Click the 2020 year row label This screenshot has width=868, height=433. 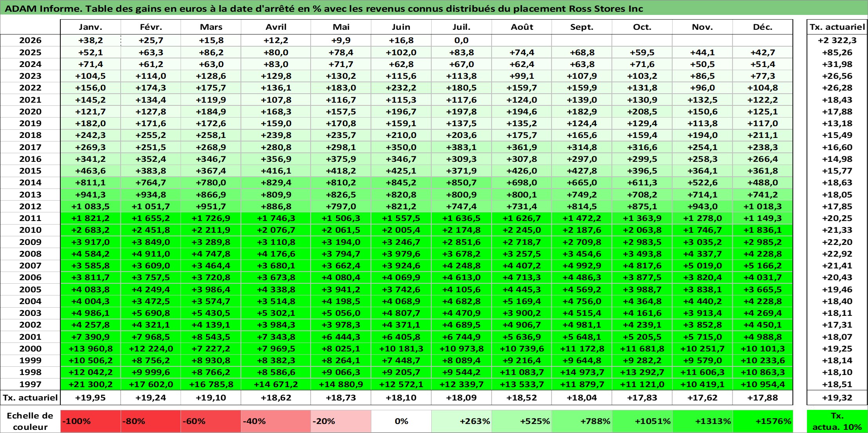click(x=30, y=112)
